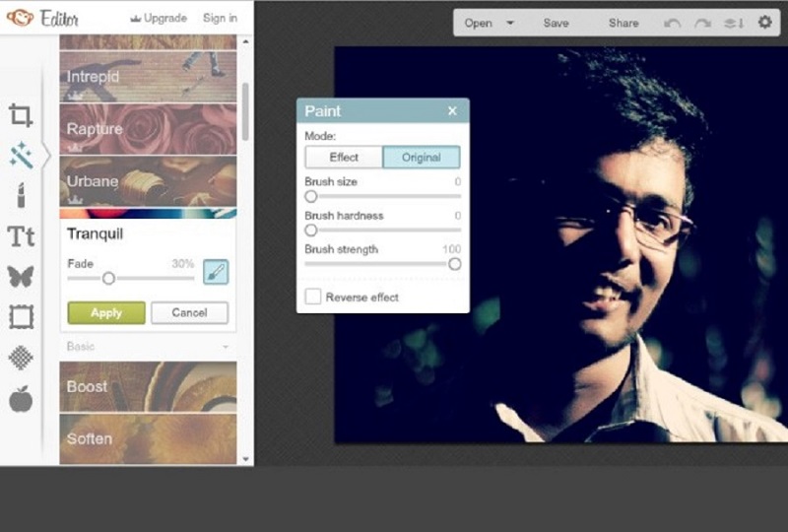Click the Brush strength slider handle
788x532 pixels.
454,264
